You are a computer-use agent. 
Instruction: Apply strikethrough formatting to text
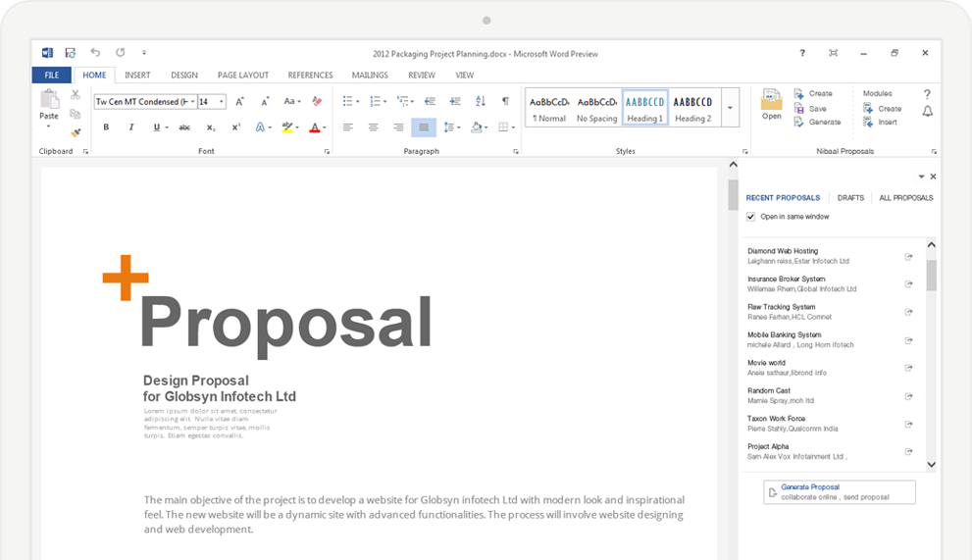(x=184, y=127)
